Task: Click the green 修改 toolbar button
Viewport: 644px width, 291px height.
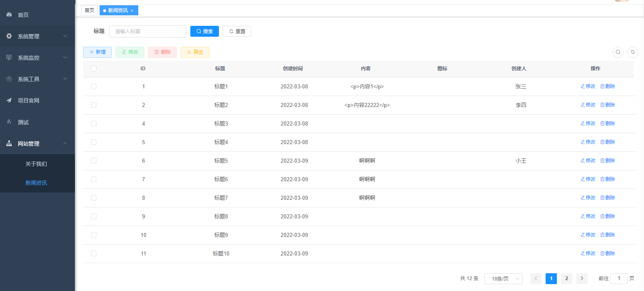Action: [130, 52]
